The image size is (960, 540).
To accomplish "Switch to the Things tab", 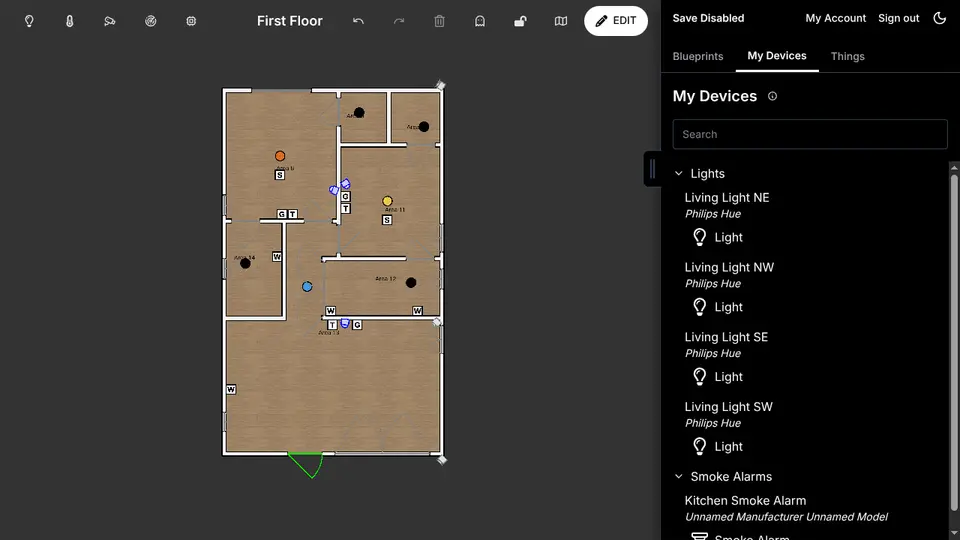I will (847, 56).
